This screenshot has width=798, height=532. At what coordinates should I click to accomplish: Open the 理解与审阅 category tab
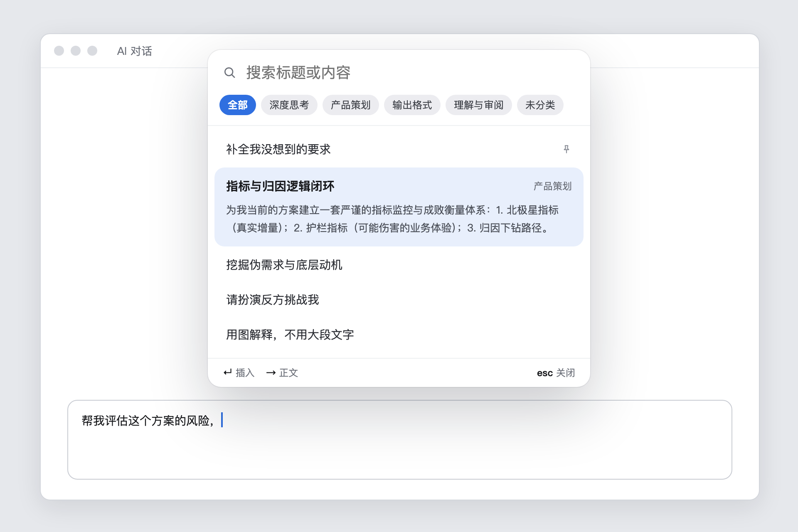[478, 105]
